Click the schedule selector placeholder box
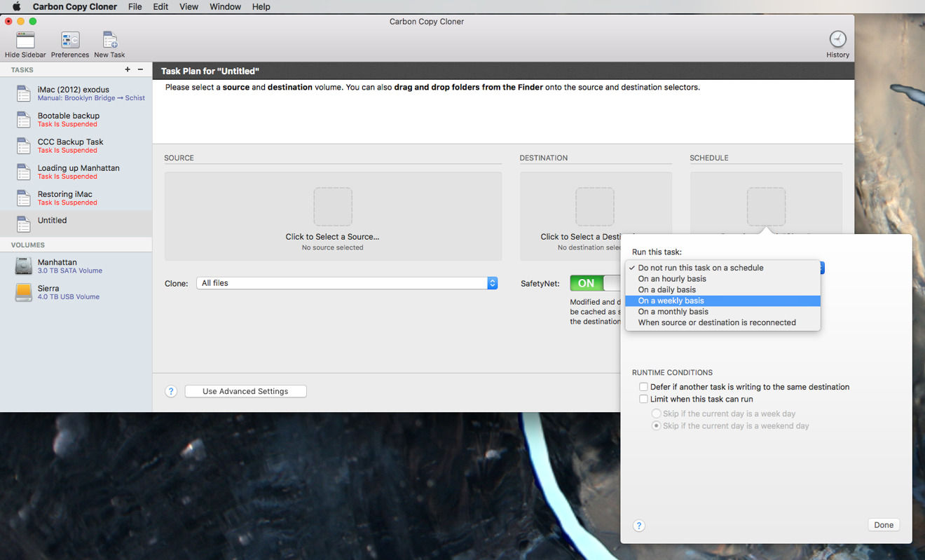Viewport: 925px width, 560px height. [766, 207]
